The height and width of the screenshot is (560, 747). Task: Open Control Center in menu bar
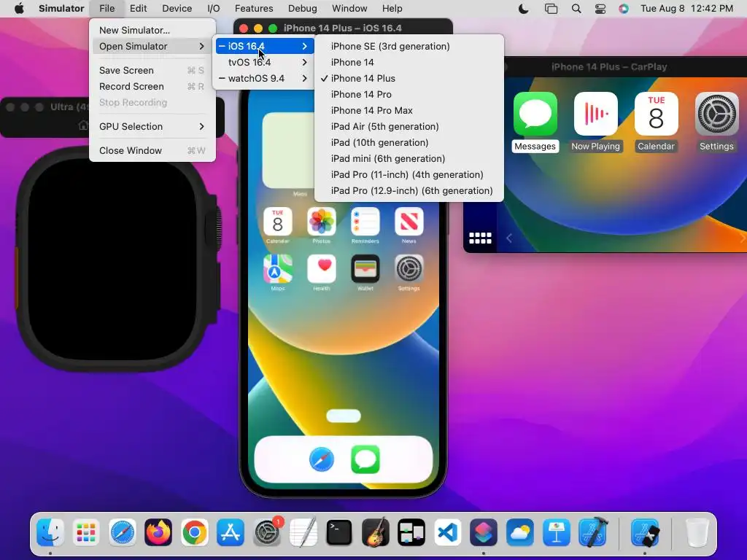point(600,9)
